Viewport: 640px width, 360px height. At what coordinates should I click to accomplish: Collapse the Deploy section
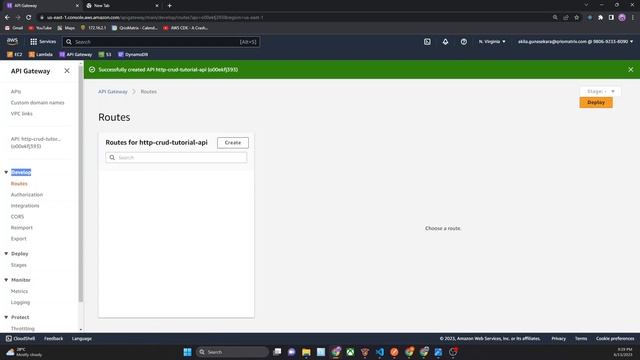[x=6, y=253]
